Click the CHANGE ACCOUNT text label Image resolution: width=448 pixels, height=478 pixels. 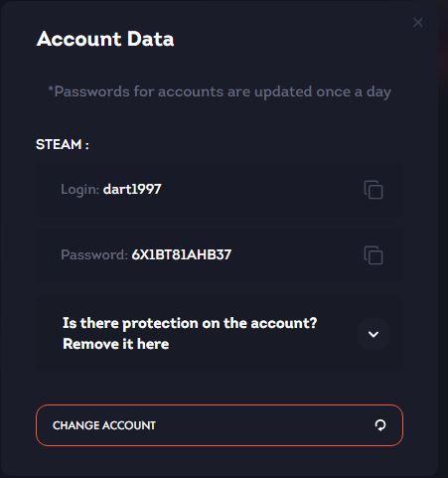tap(104, 425)
